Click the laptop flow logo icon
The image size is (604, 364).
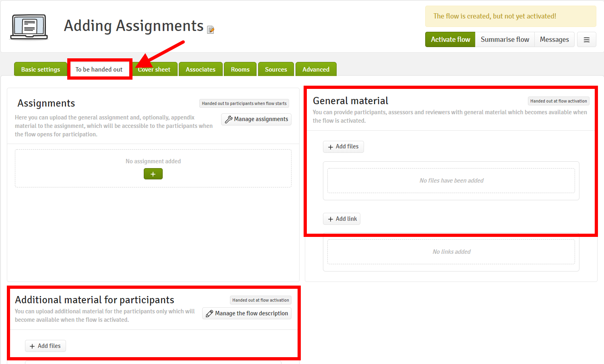pyautogui.click(x=29, y=27)
